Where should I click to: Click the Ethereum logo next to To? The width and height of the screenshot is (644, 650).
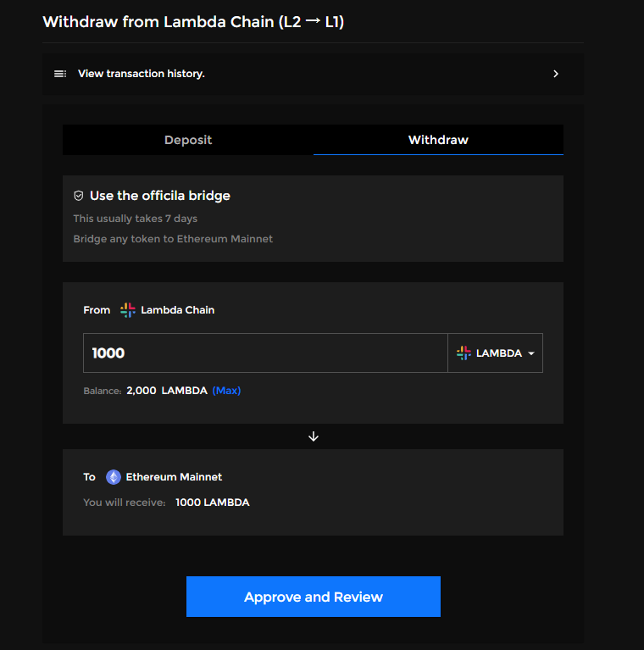114,477
